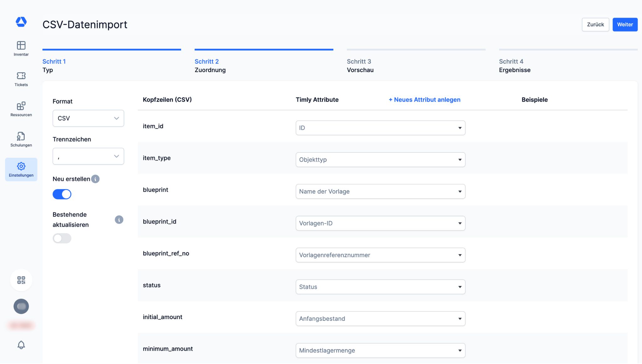Click Neues Attribut anlegen link

pos(424,100)
